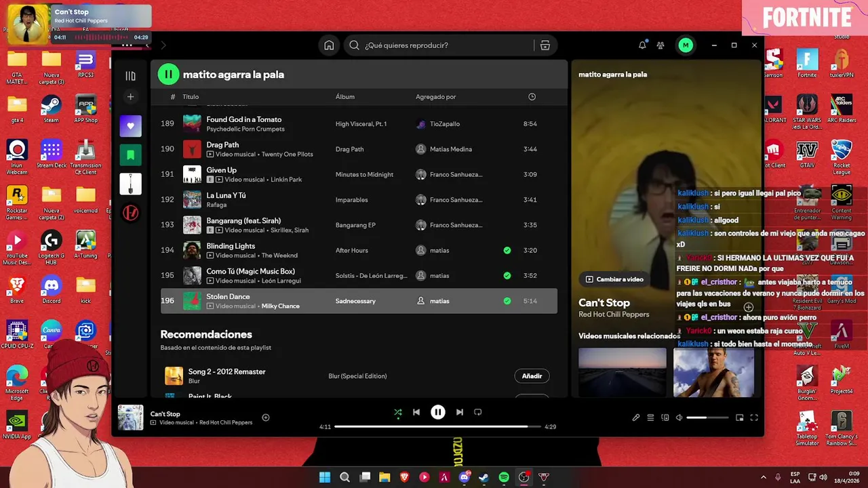868x488 pixels.
Task: Enter Spotify full screen mode
Action: (754, 418)
